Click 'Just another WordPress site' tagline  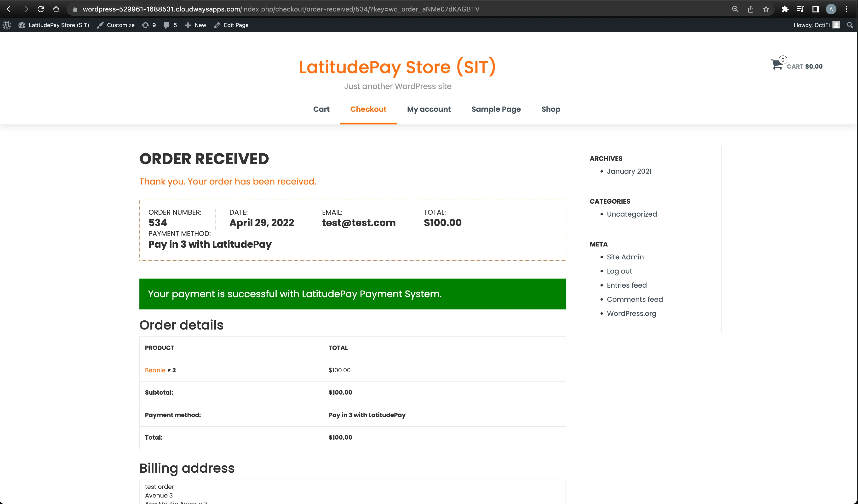click(x=397, y=86)
